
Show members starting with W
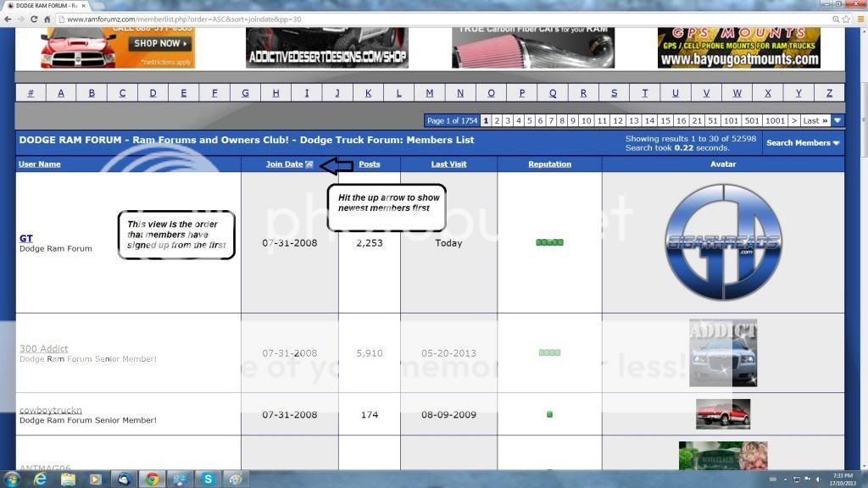pos(737,93)
